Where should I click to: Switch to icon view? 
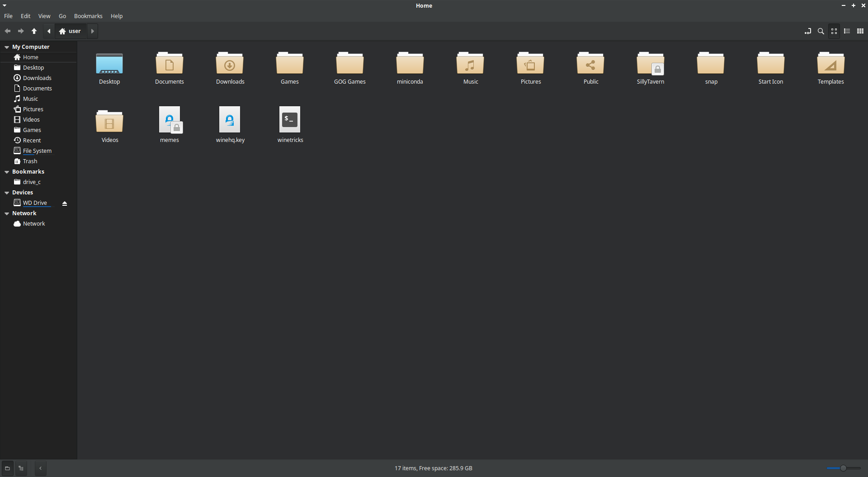coord(834,31)
